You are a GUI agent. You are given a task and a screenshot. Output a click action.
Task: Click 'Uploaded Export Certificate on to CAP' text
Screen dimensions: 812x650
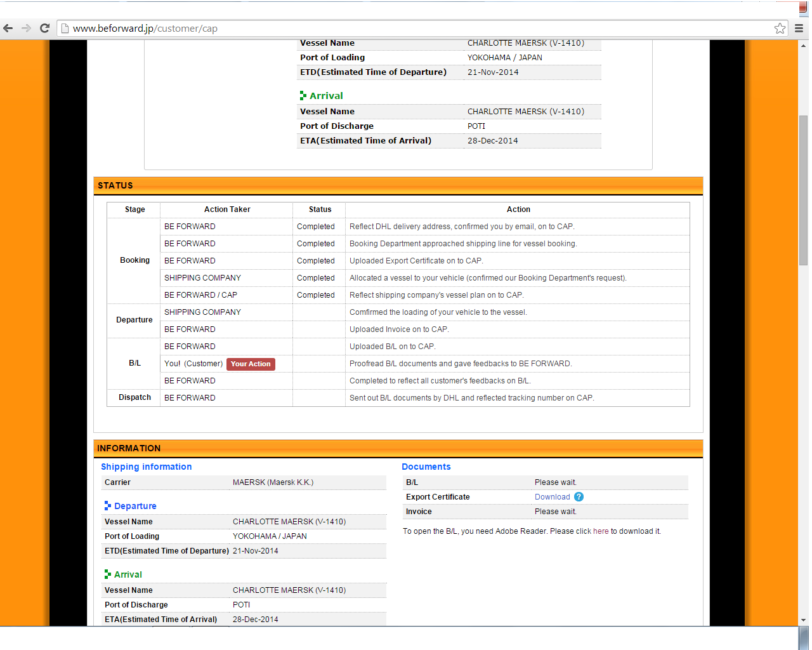(x=416, y=261)
